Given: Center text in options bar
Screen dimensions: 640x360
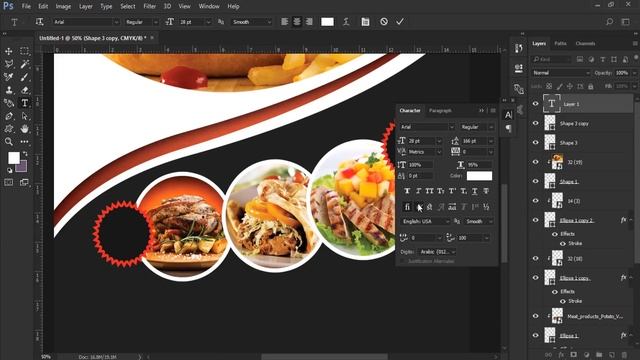Looking at the screenshot, I should coord(297,22).
